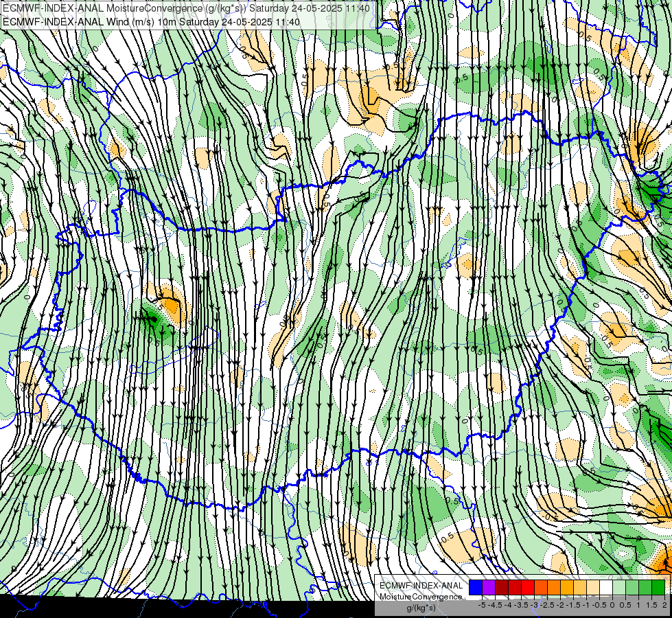
Task: Click the purple legend swatch between -5 and -4.5
Action: [x=489, y=588]
